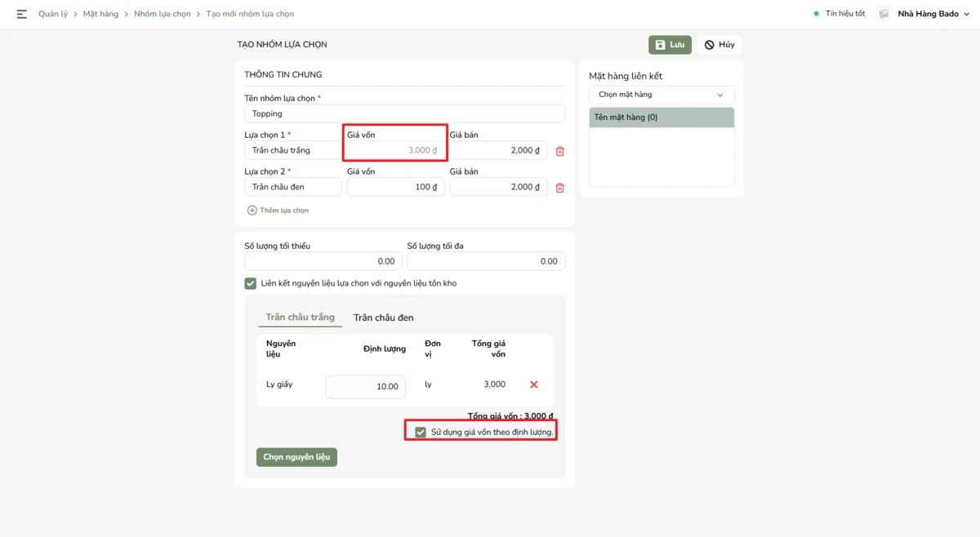Click the Tín hiệu tốt status indicator
980x537 pixels.
coord(839,14)
